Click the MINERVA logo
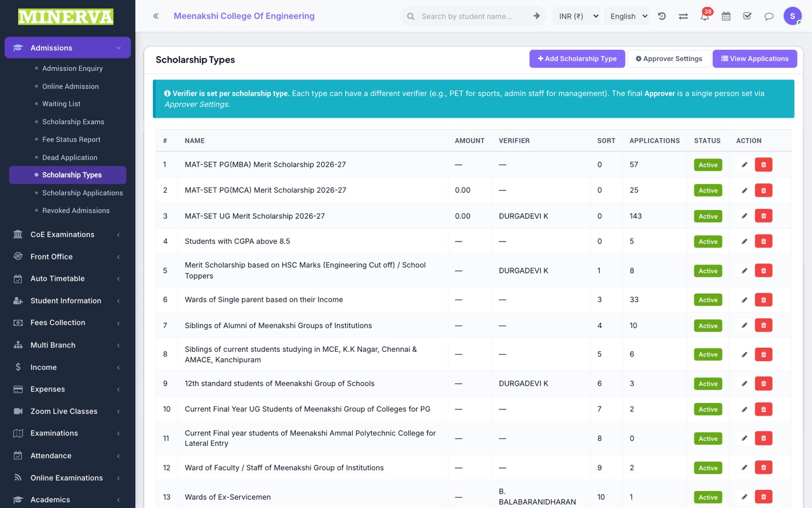This screenshot has height=508, width=812. 66,16
